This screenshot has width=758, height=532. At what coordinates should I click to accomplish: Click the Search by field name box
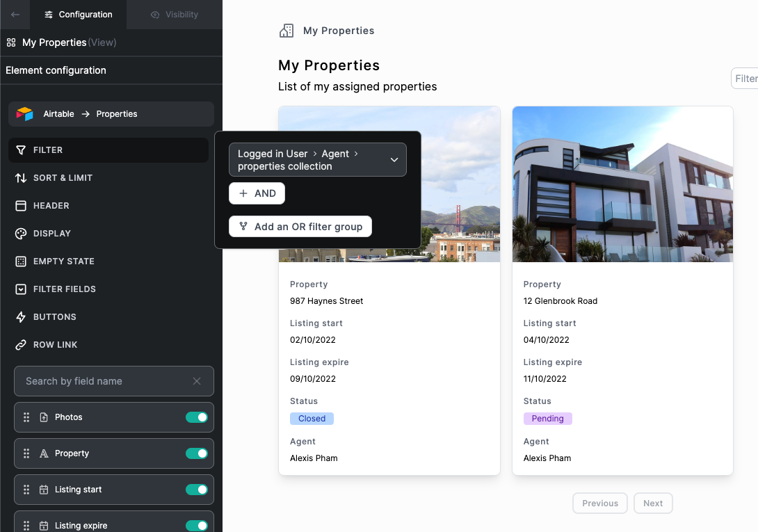[x=104, y=381]
